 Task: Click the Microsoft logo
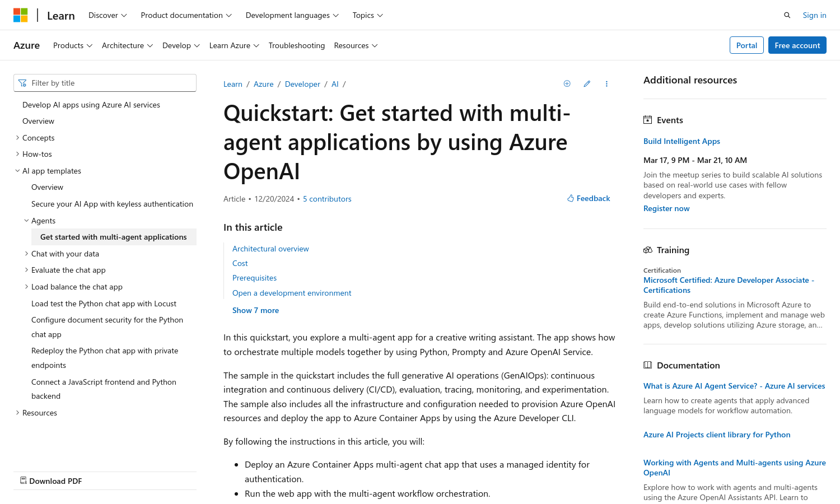click(21, 15)
